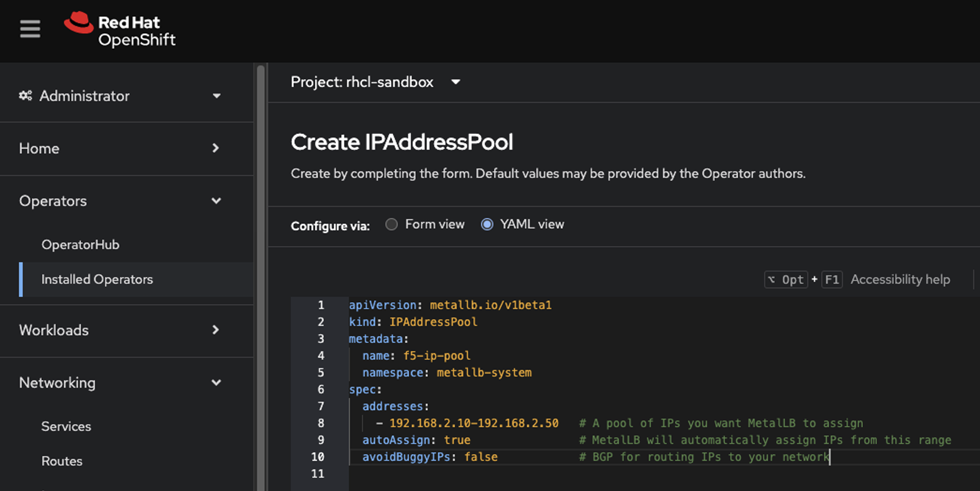Image resolution: width=980 pixels, height=491 pixels.
Task: Select the Form view radio button
Action: point(392,224)
